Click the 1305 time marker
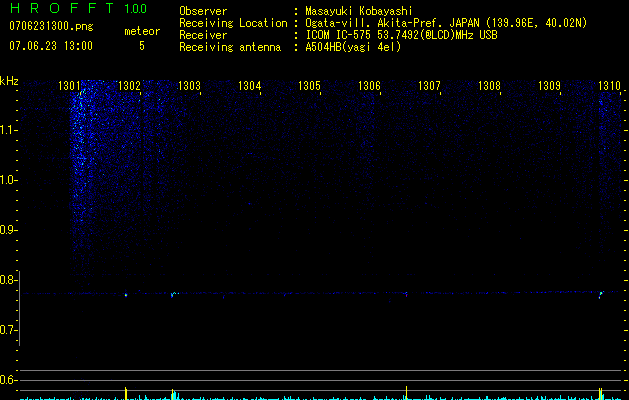This screenshot has height=400, width=629. (x=309, y=86)
